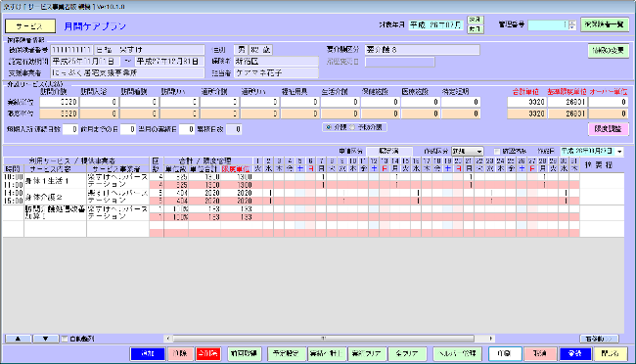The image size is (636, 364).
Task: Increase 管理番号 with the up spinner
Action: pos(572,23)
